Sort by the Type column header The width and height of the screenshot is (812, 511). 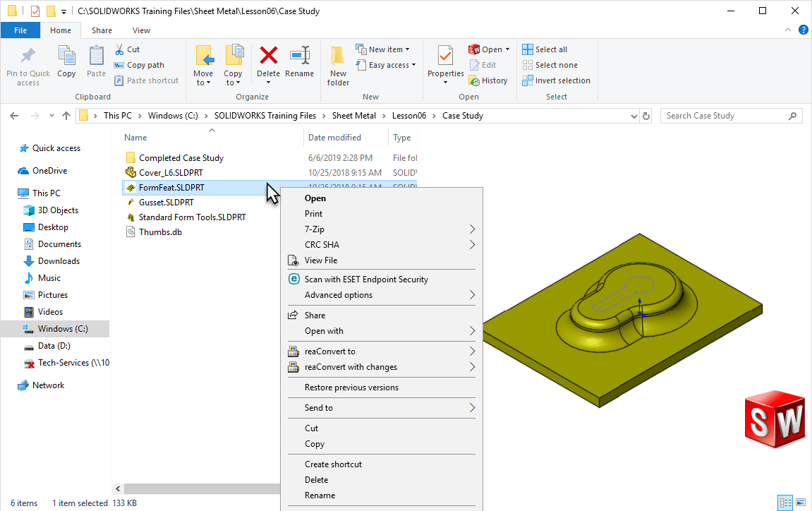coord(403,138)
